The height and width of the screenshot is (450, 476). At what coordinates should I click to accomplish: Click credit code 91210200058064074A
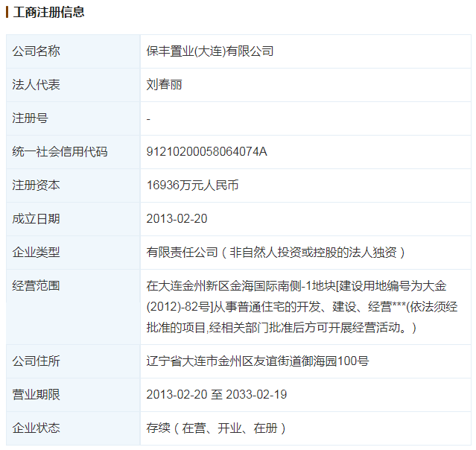coord(206,152)
